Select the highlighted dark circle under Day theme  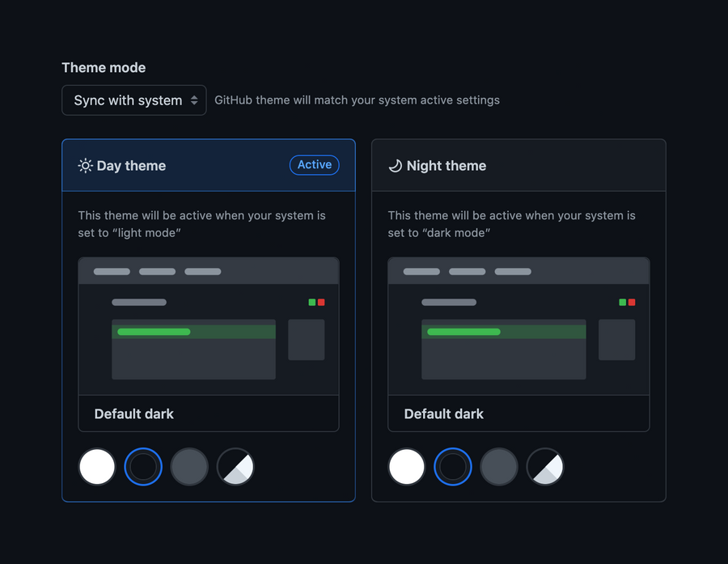click(x=143, y=467)
